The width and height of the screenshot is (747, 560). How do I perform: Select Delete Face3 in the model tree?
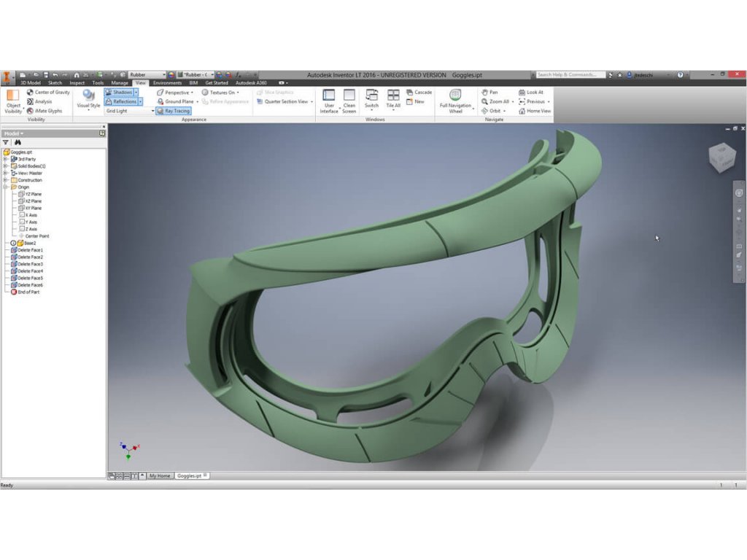pyautogui.click(x=30, y=264)
